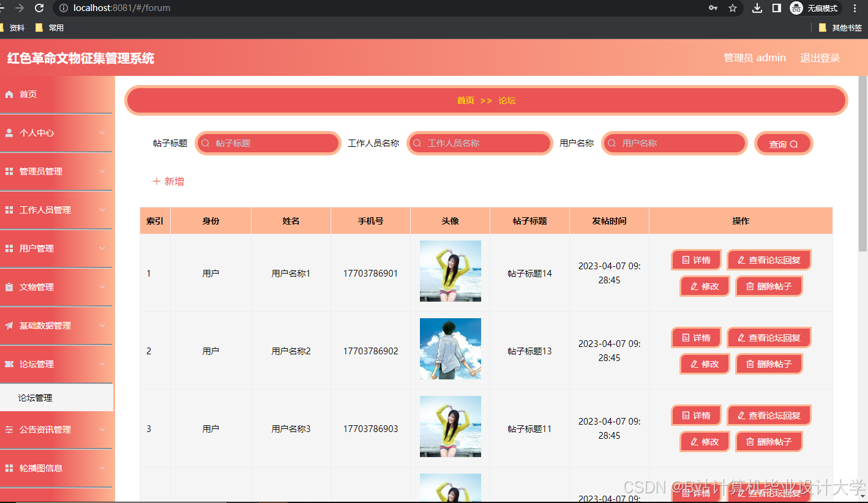Open 详情 for 帖子标题13
Image resolution: width=868 pixels, height=503 pixels.
pyautogui.click(x=696, y=338)
